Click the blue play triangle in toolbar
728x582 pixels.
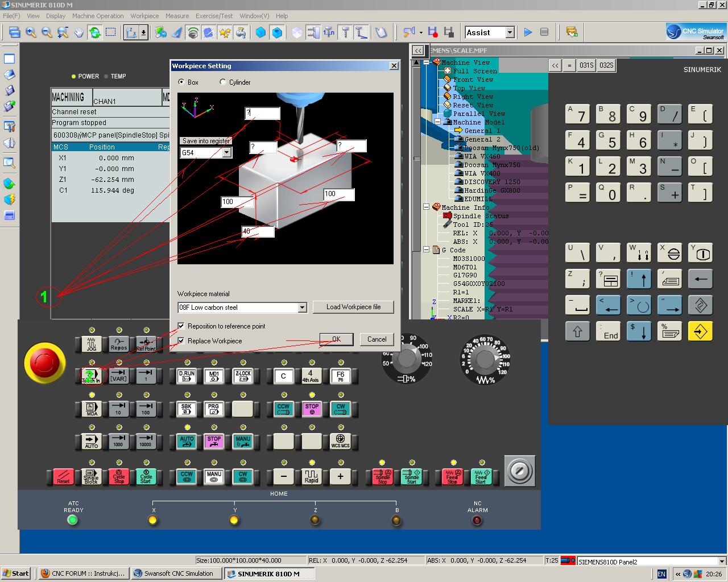[x=528, y=32]
